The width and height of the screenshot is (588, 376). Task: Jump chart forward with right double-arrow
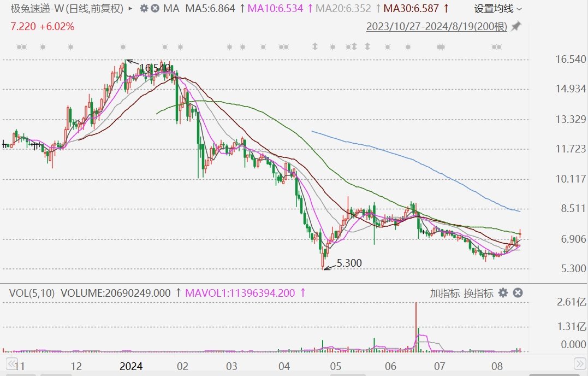point(580,363)
